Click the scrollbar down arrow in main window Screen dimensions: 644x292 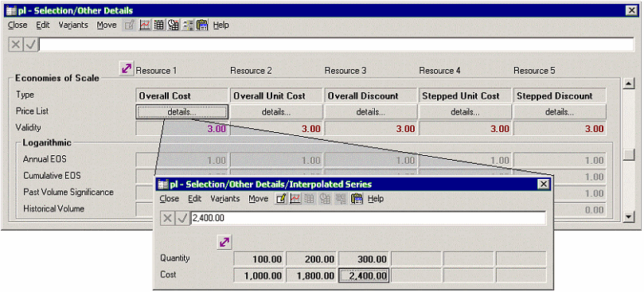629,216
